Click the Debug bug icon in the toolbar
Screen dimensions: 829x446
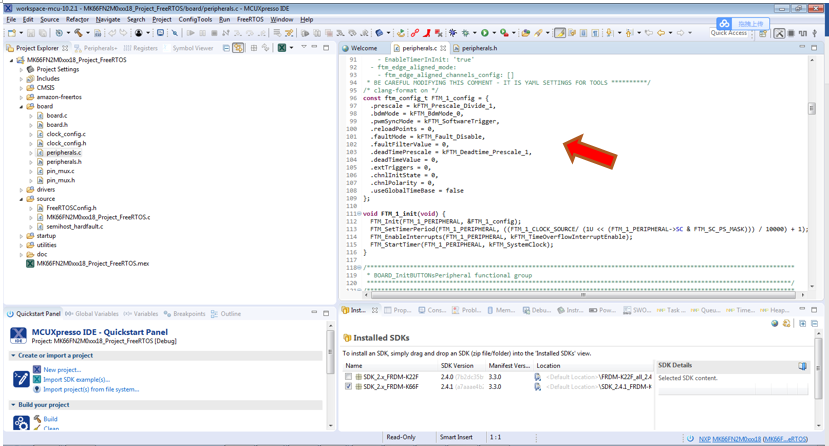point(452,33)
